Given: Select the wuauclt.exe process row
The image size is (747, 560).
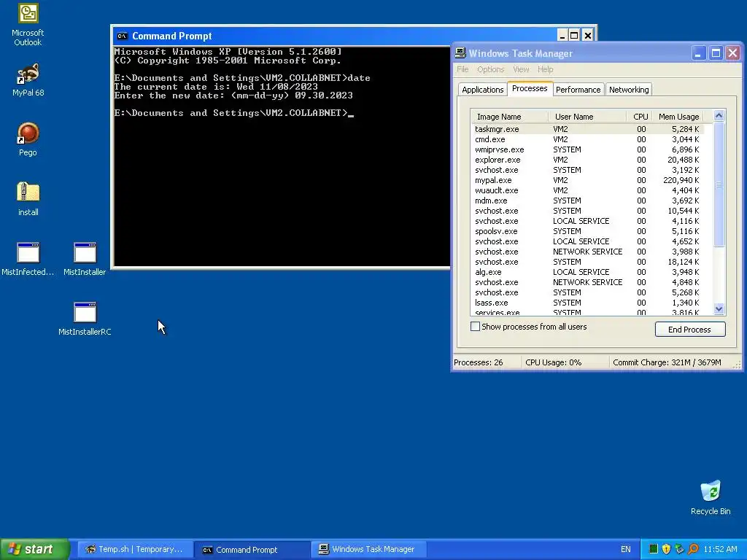Looking at the screenshot, I should (587, 190).
